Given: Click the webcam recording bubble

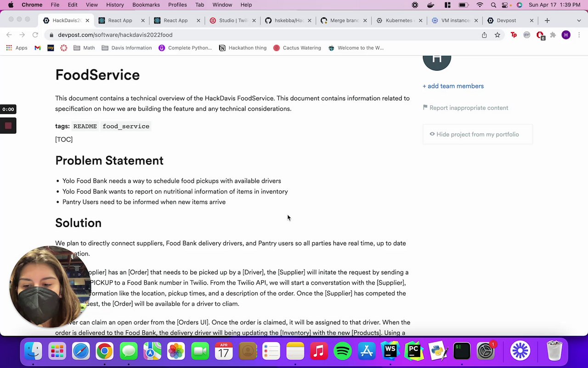Looking at the screenshot, I should click(51, 287).
